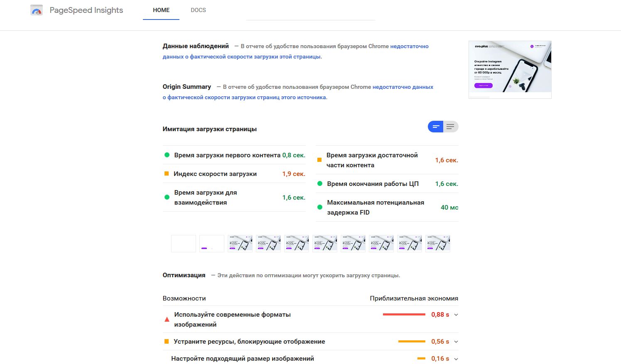Expand the 0,16 s image sizing row
The image size is (621, 364).
(x=456, y=359)
